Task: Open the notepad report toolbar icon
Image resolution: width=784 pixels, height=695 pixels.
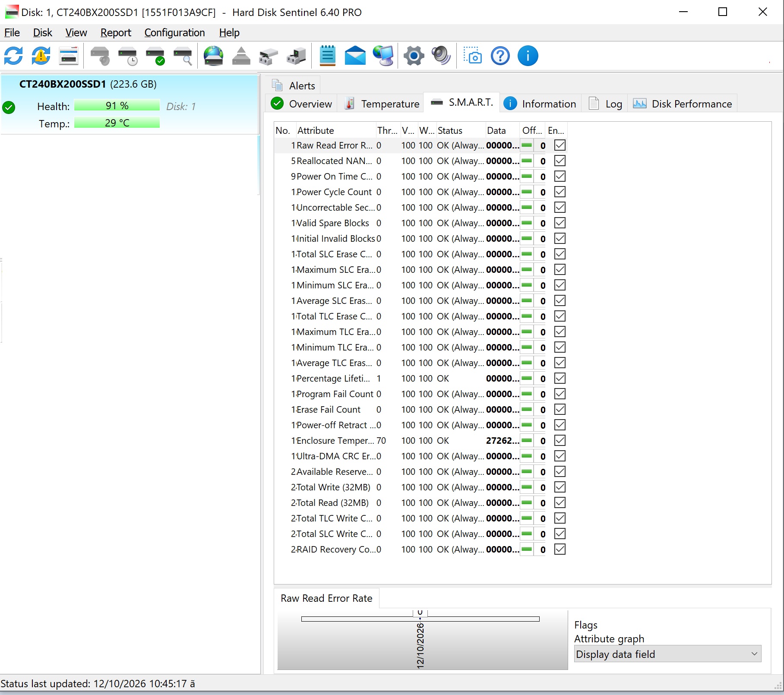Action: [x=328, y=56]
